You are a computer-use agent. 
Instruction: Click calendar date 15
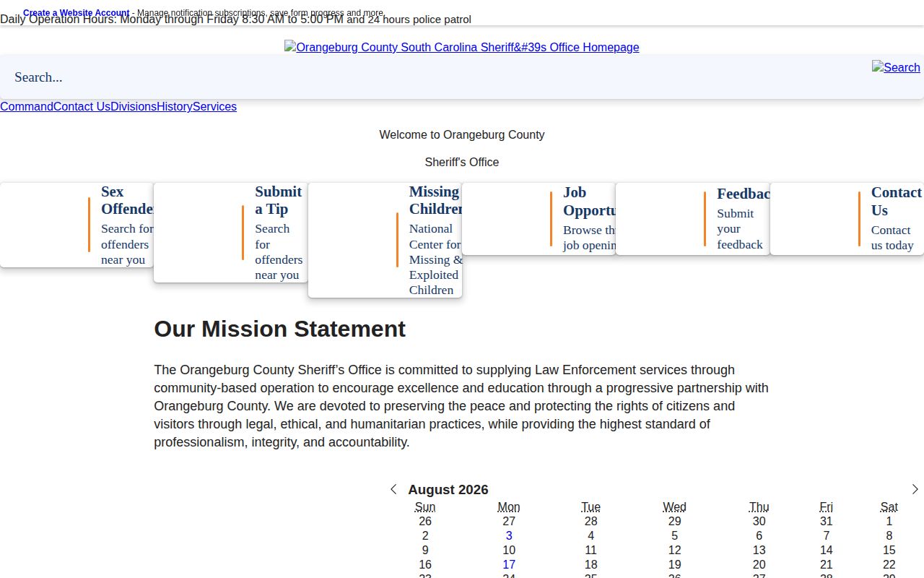889,550
